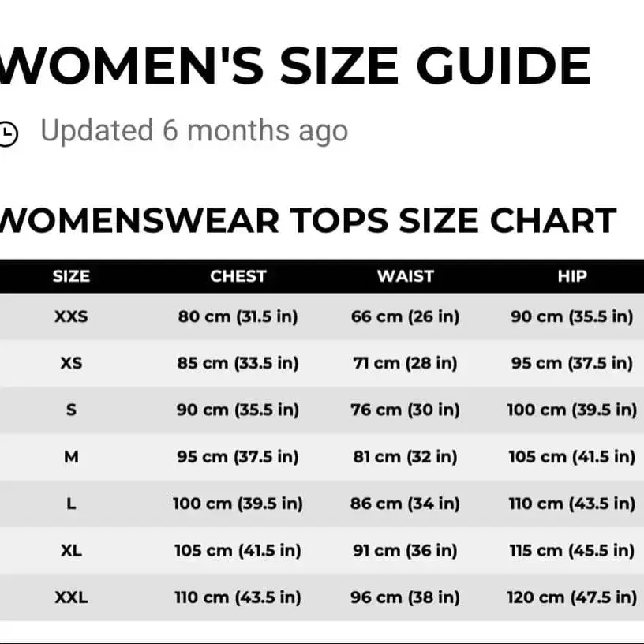This screenshot has height=644, width=644.
Task: Select the XL size row label
Action: (x=71, y=550)
